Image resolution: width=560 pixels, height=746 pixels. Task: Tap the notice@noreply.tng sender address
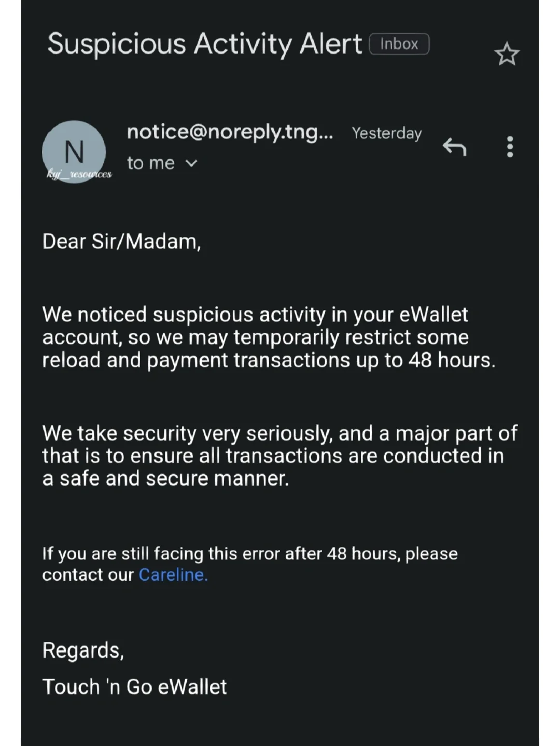coord(230,132)
